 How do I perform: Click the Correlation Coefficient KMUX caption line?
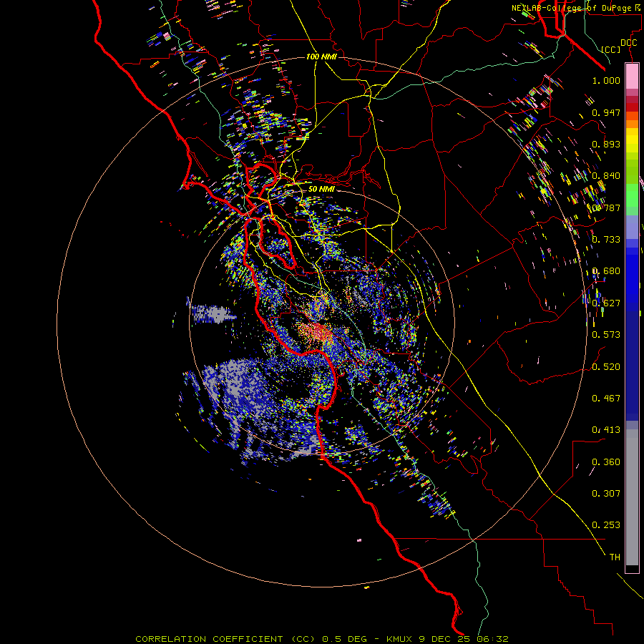[x=322, y=639]
